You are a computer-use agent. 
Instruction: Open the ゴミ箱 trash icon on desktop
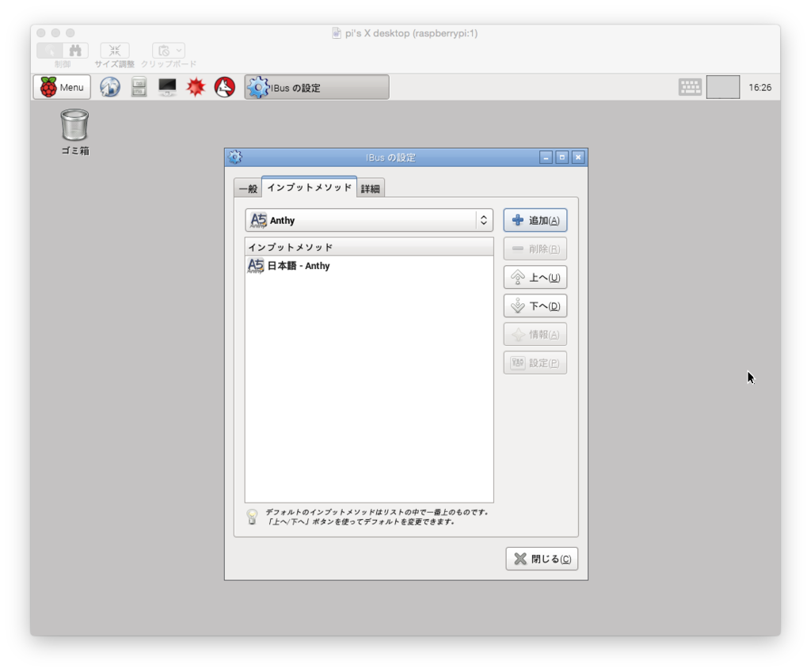[x=75, y=132]
